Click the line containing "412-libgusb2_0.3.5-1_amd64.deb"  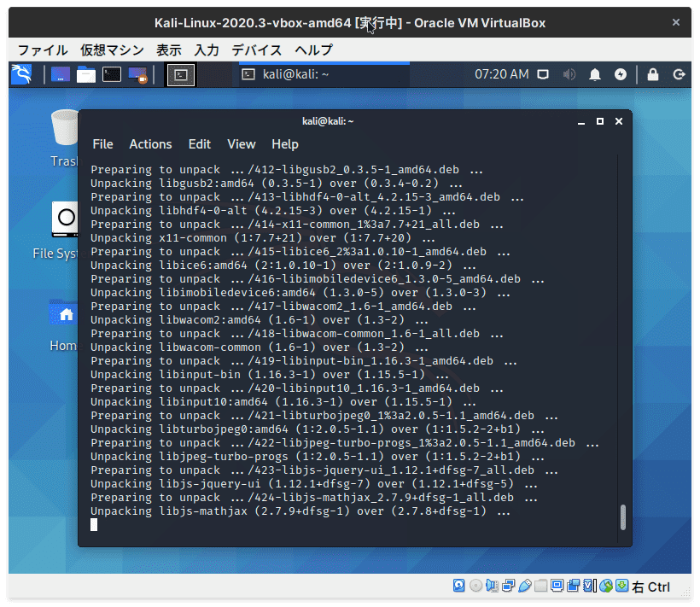287,170
